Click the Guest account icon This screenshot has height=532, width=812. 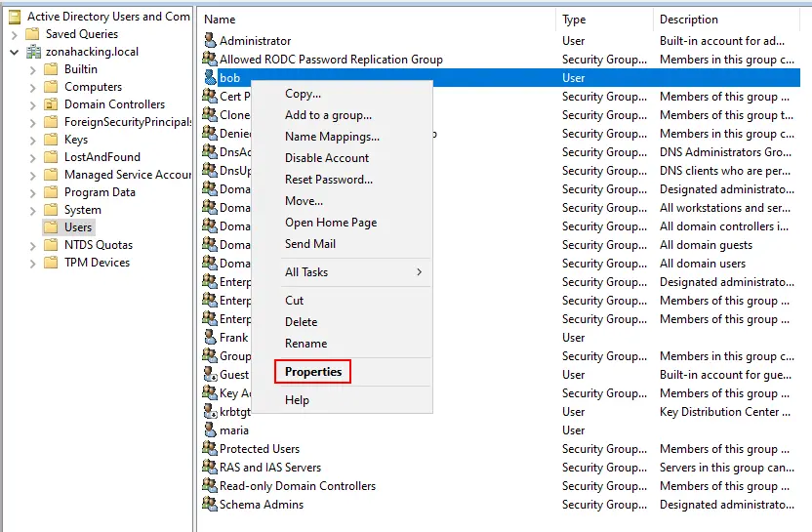coord(210,375)
